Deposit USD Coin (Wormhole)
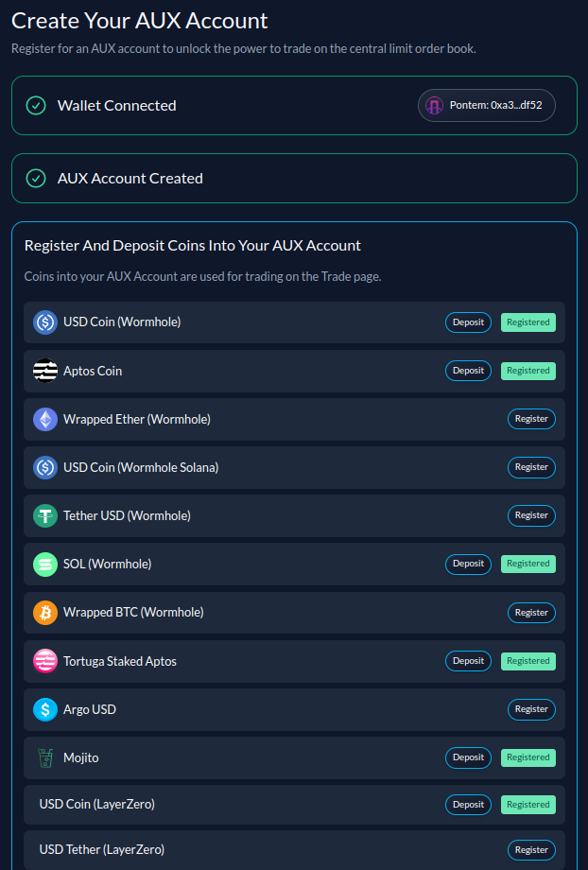This screenshot has width=588, height=870. 468,322
